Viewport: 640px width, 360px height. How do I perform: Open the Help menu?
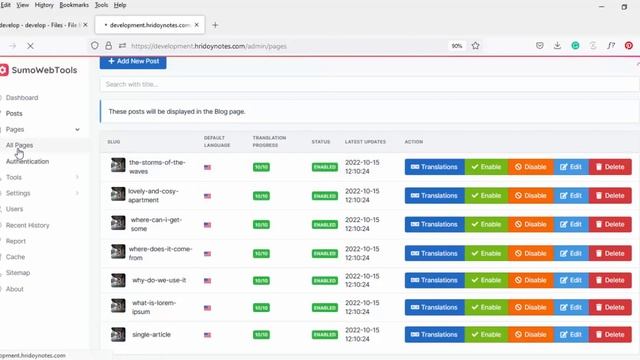(120, 5)
